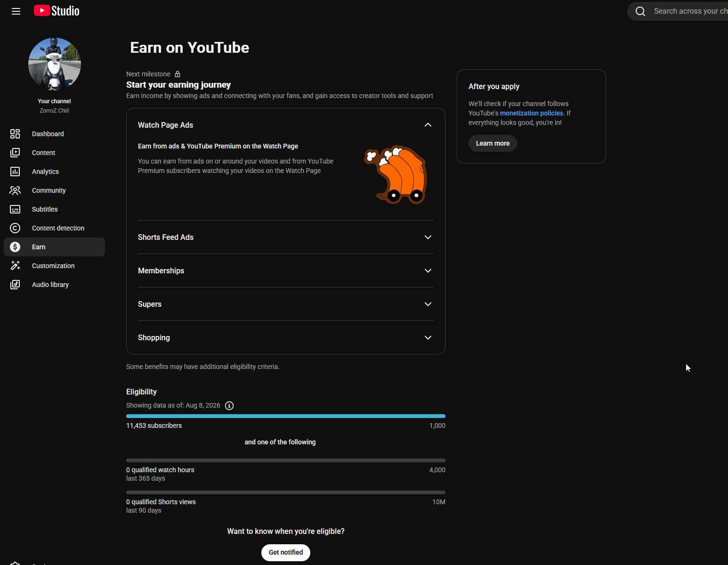The height and width of the screenshot is (565, 728).
Task: Expand the Supers section
Action: 428,304
